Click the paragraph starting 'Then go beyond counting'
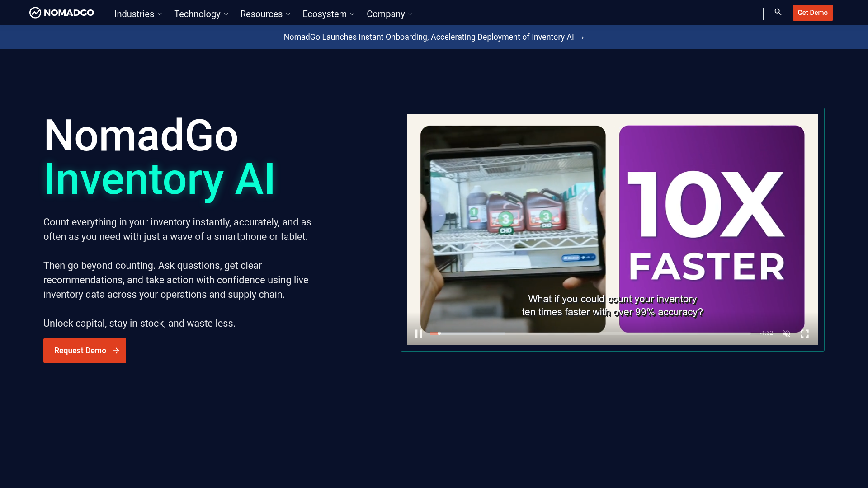Screen dimensions: 868x488 (x=176, y=280)
